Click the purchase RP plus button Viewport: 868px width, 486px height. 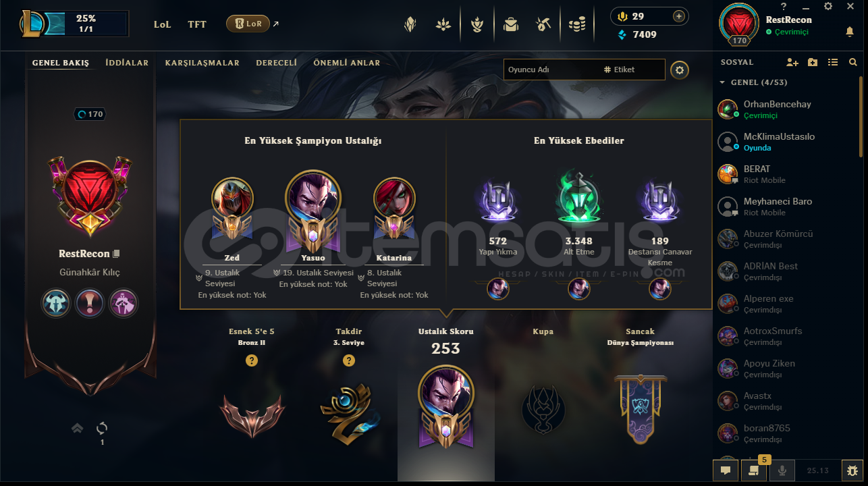click(679, 16)
